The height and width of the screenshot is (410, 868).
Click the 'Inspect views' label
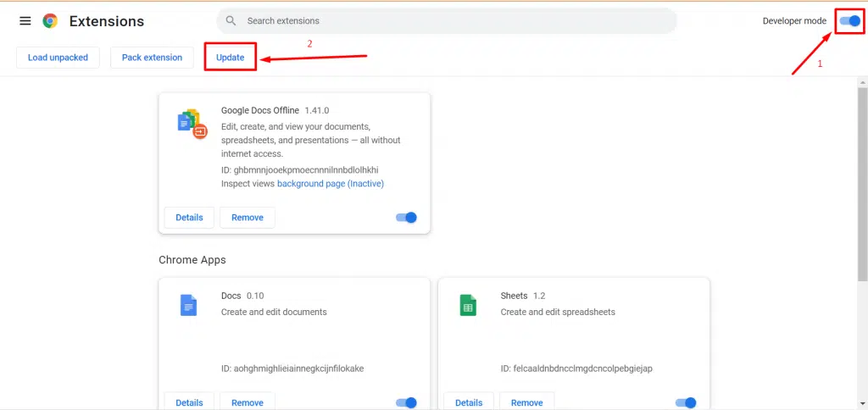(248, 184)
